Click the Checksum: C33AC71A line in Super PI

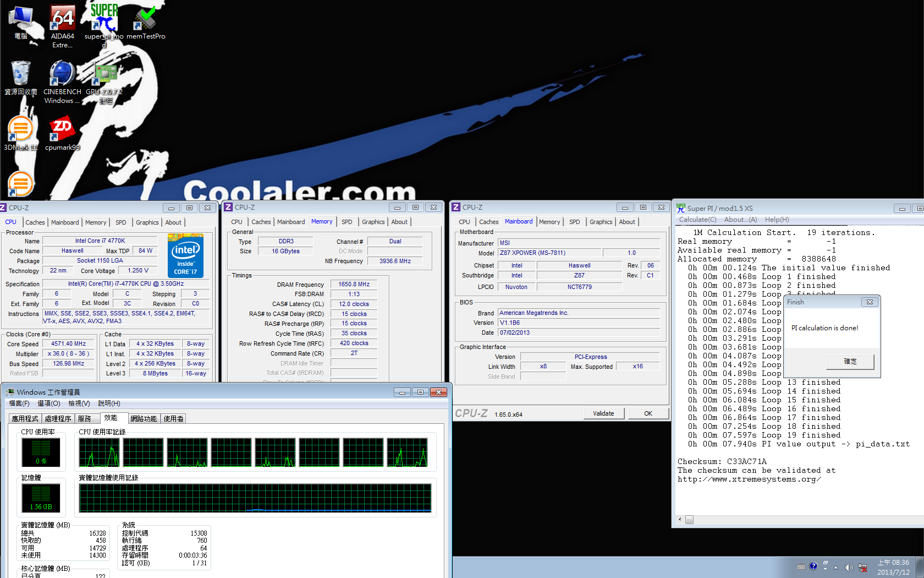[722, 461]
